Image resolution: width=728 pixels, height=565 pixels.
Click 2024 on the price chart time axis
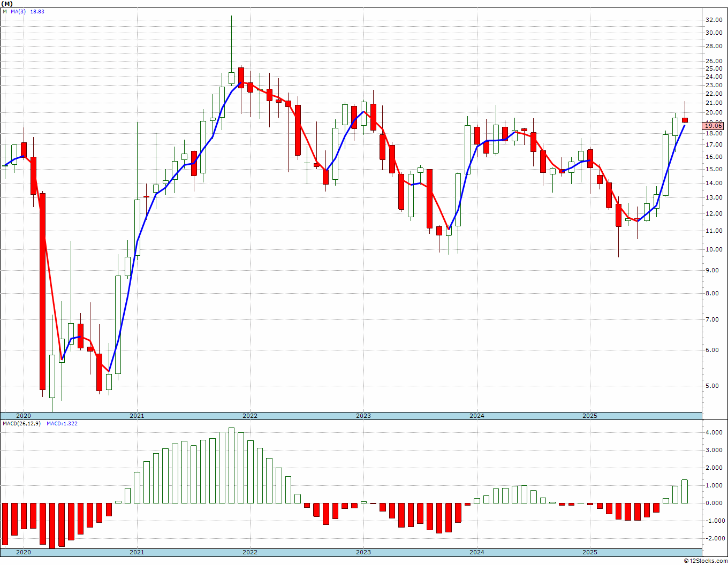click(x=476, y=416)
